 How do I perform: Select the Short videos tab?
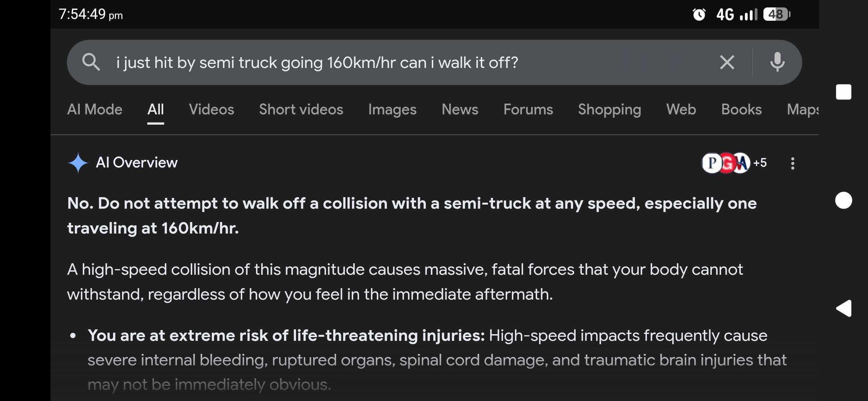coord(301,110)
